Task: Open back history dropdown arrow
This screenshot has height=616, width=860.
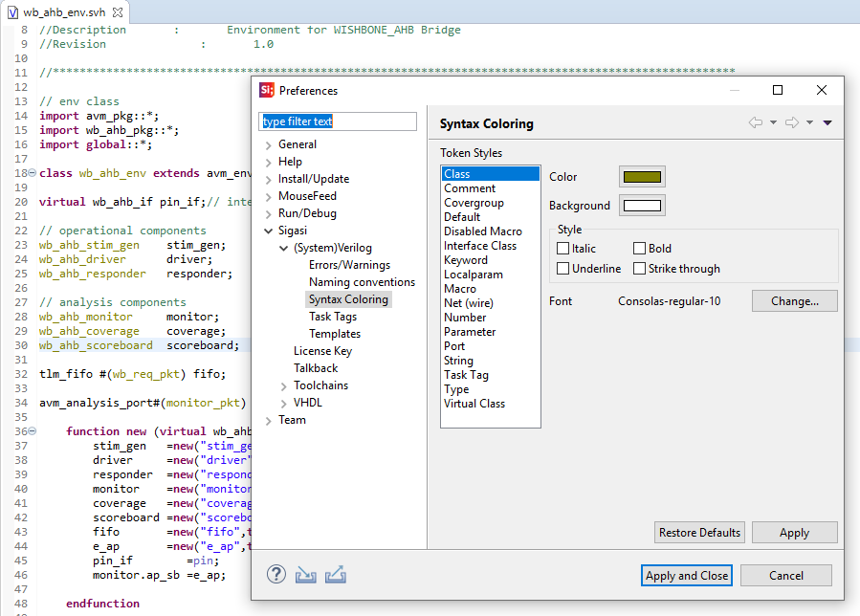Action: point(773,122)
